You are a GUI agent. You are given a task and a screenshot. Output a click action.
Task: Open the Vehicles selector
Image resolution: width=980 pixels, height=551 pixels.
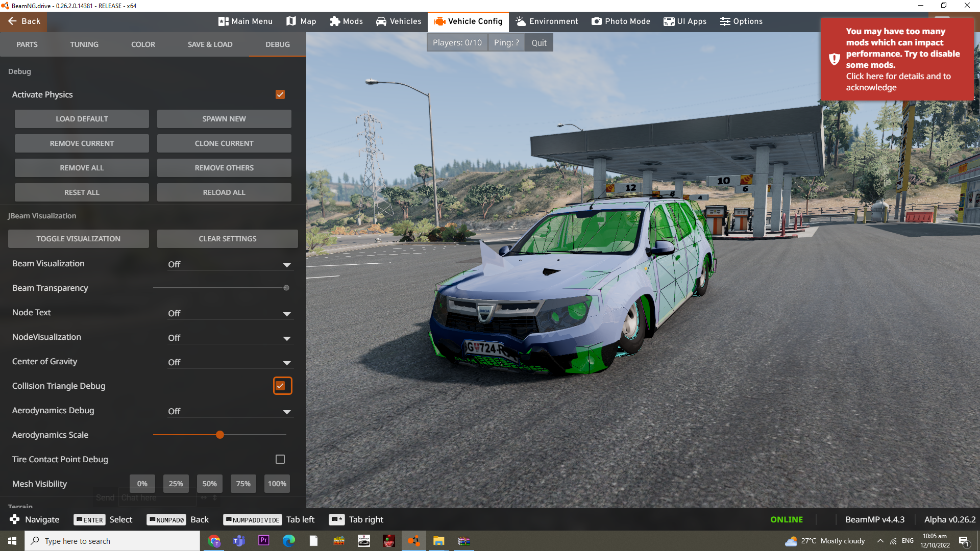click(399, 21)
